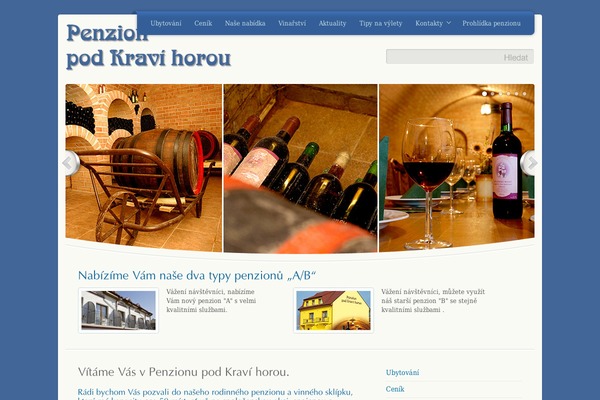The height and width of the screenshot is (400, 600).
Task: Select the first slideshow pagination dot
Action: pyautogui.click(x=484, y=93)
